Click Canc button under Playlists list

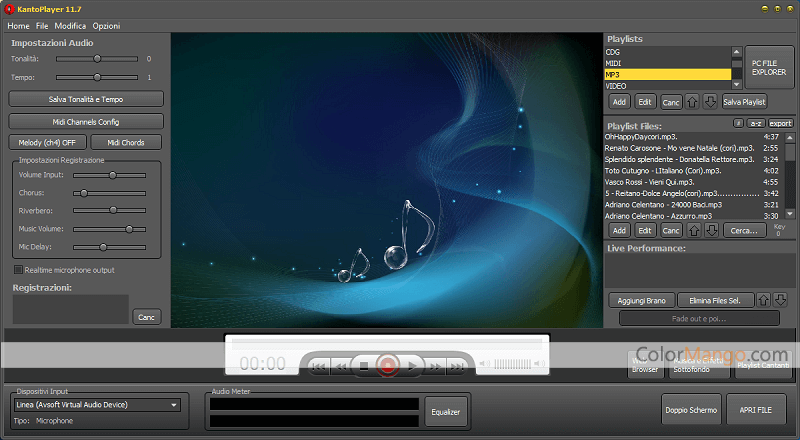(x=671, y=102)
